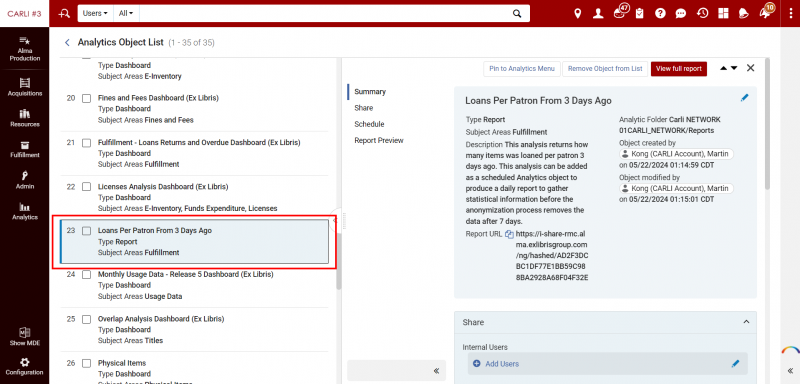Open the All search field dropdown
This screenshot has height=384, width=800.
click(x=126, y=14)
